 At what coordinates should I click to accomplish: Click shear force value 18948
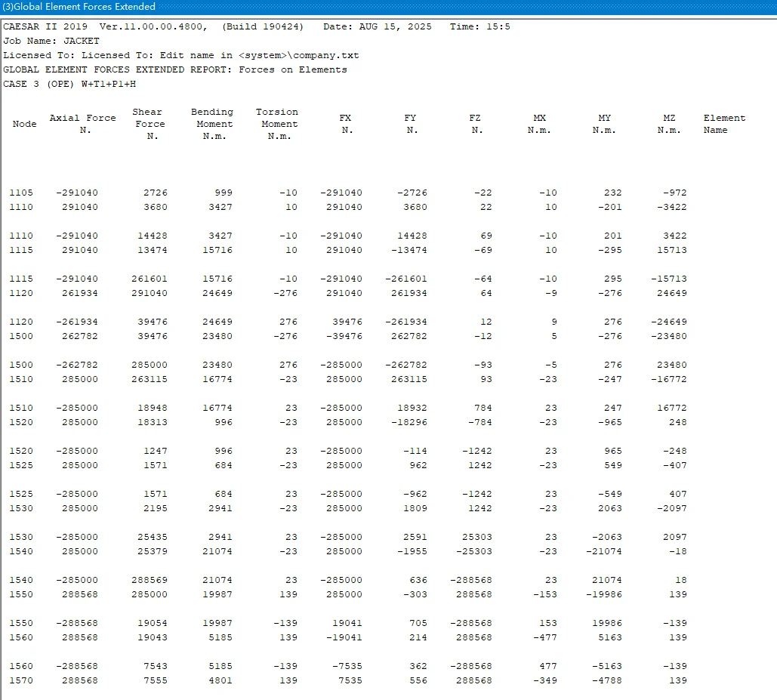click(153, 409)
